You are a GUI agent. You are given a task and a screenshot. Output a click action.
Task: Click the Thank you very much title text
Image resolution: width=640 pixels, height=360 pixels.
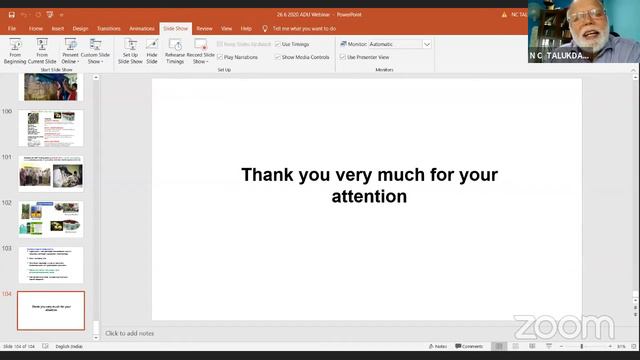369,185
